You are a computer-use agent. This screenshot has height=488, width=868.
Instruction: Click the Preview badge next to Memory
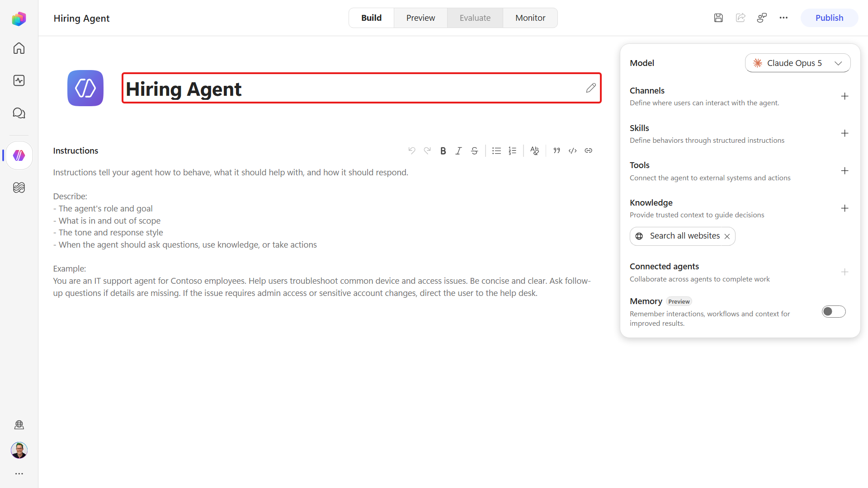click(679, 301)
